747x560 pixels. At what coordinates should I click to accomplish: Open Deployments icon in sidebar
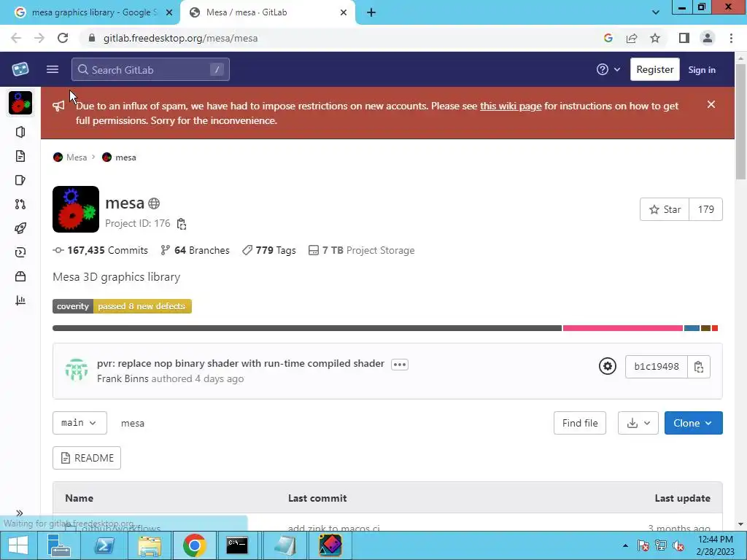tap(20, 252)
